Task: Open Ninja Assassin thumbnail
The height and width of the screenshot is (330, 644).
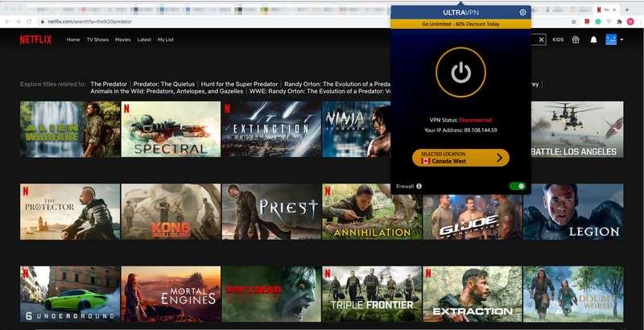Action: click(357, 130)
